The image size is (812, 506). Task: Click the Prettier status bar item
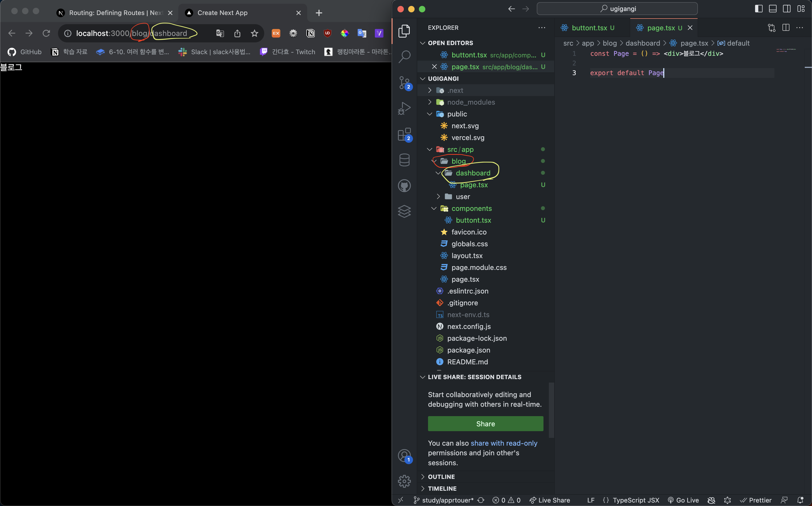755,500
